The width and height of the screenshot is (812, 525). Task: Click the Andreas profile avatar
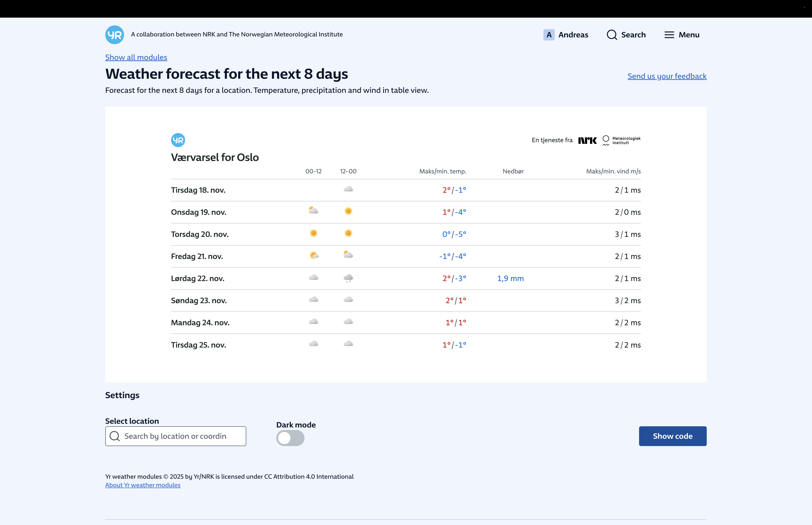tap(549, 35)
